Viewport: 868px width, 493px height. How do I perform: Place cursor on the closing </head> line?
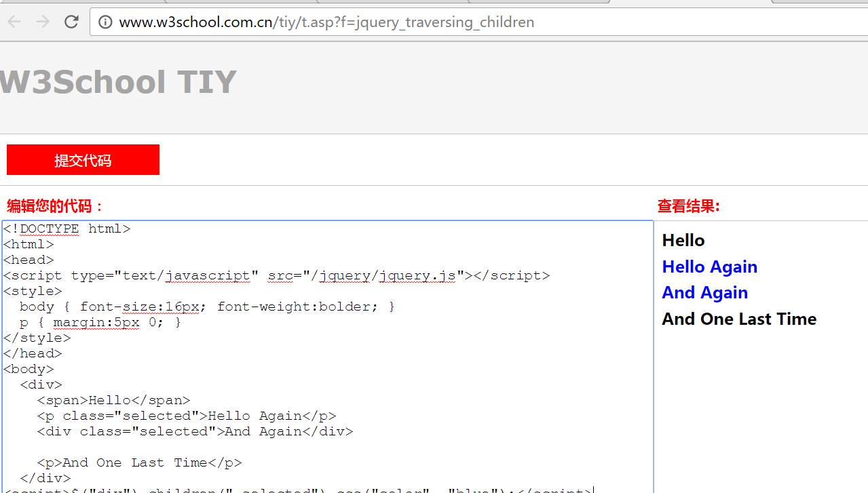click(33, 353)
